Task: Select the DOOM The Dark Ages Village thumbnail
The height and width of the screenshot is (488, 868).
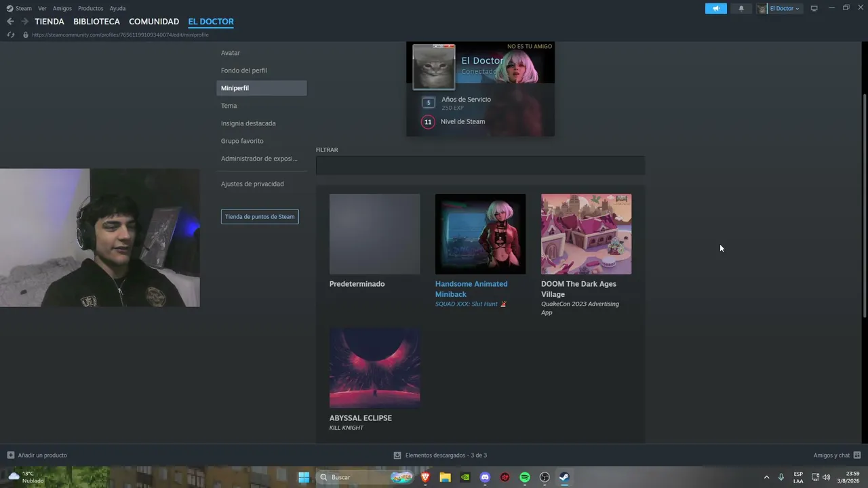Action: 586,235
